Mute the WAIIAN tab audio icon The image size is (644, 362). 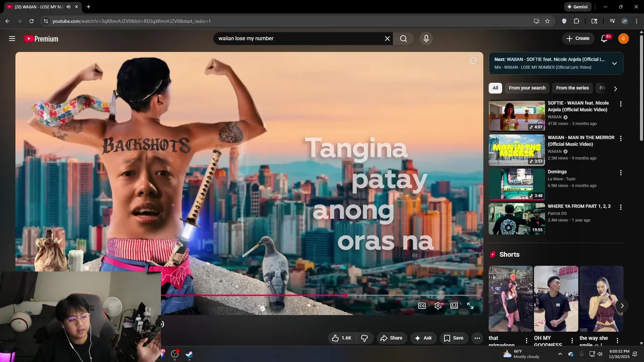pos(68,7)
